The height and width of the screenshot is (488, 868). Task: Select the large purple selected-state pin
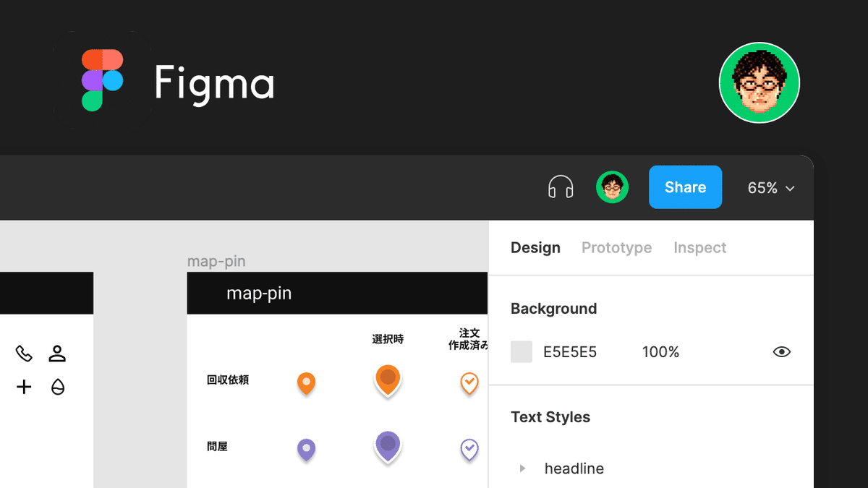tap(388, 447)
